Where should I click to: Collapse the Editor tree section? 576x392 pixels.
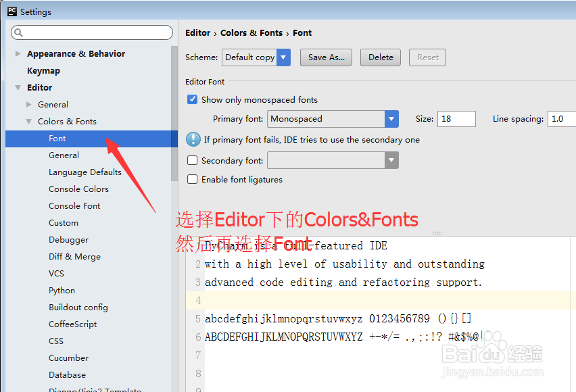click(18, 87)
